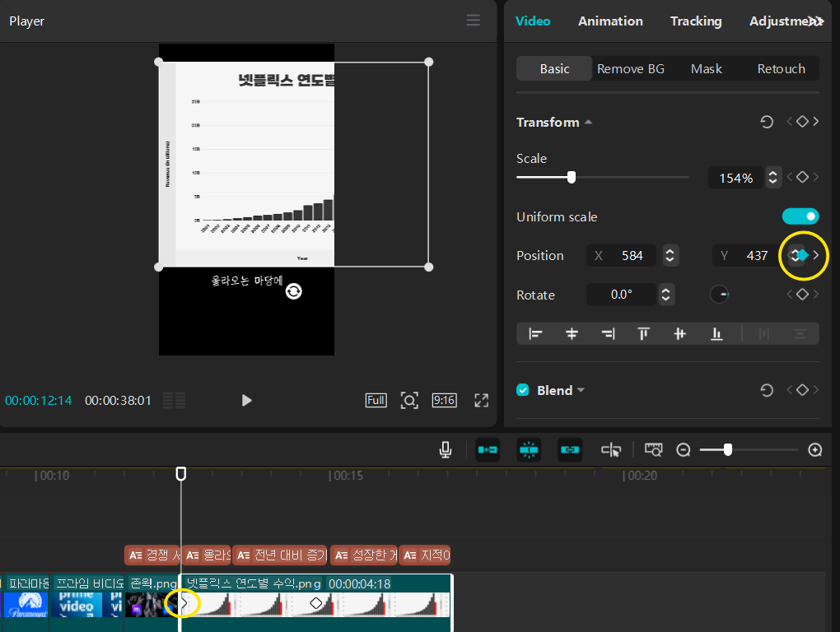This screenshot has height=632, width=840.
Task: Click the Position X stepper
Action: pyautogui.click(x=670, y=256)
